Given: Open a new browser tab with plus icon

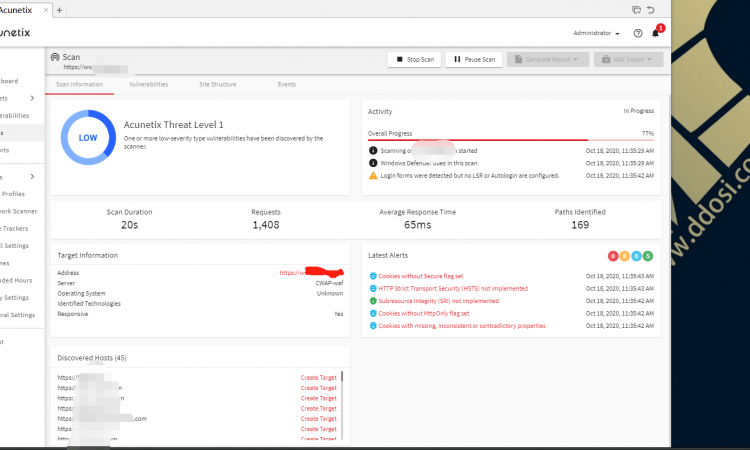Looking at the screenshot, I should tap(59, 10).
